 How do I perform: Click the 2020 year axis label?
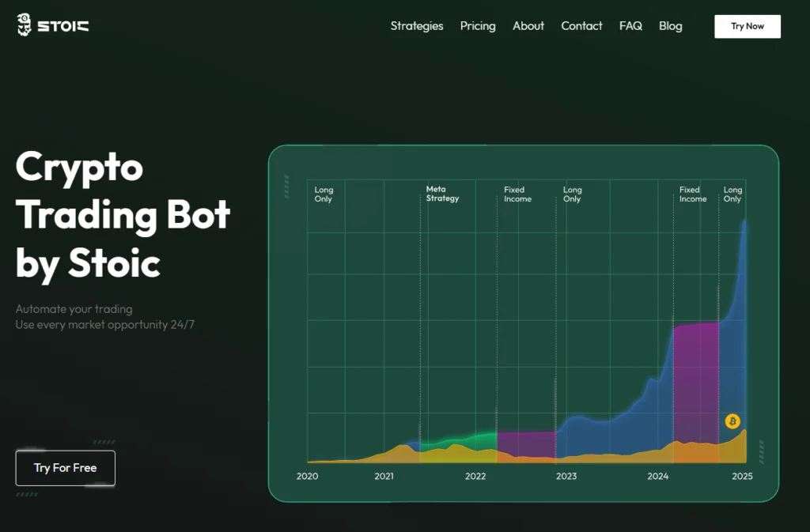307,477
